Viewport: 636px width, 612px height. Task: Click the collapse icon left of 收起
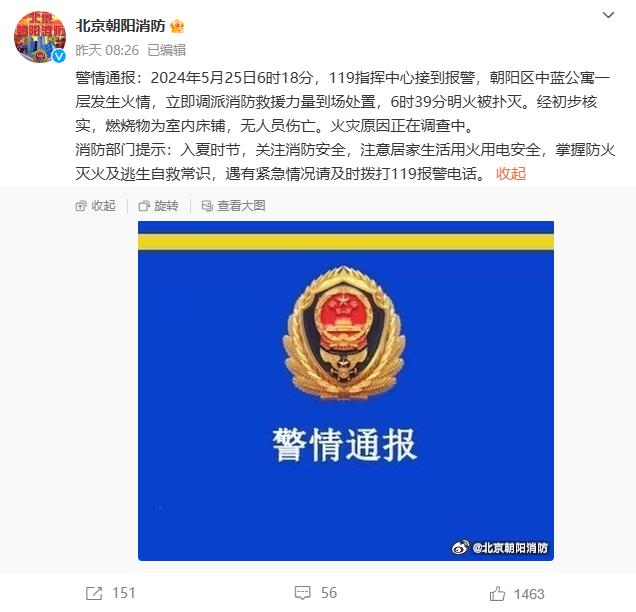[81, 206]
